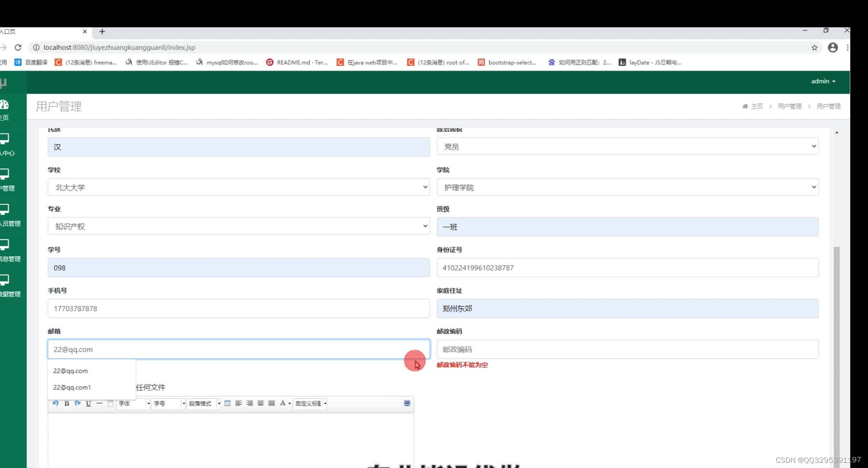Reload the page with the refresh icon
Screen dimensions: 868x468
coord(18,47)
